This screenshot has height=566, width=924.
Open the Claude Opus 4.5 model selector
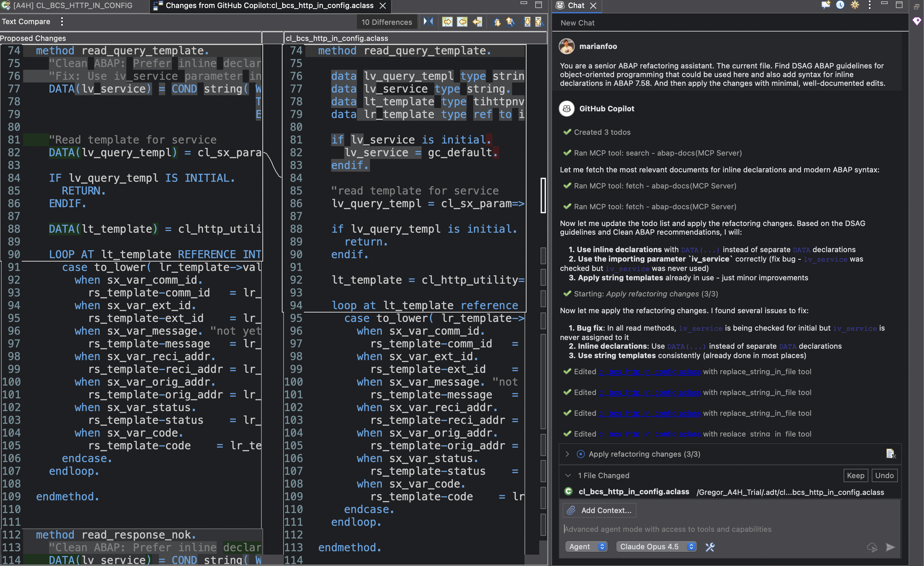(x=656, y=547)
